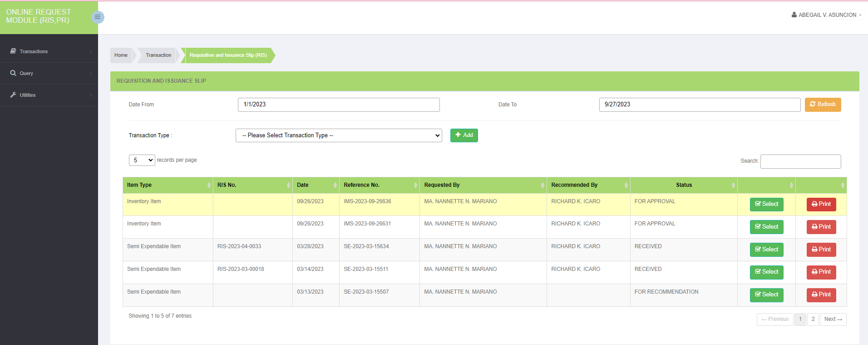Select the row with reference IMS-2023-09-26636
868x345 pixels.
766,205
